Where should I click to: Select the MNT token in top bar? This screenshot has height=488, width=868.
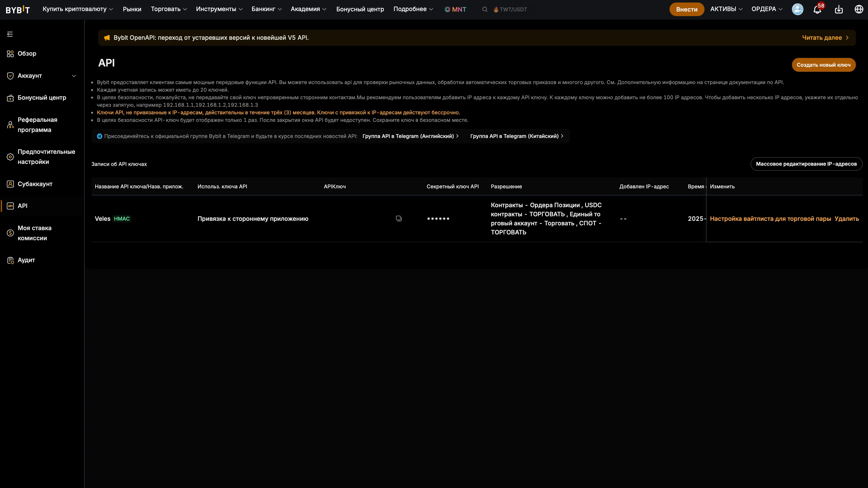point(456,9)
